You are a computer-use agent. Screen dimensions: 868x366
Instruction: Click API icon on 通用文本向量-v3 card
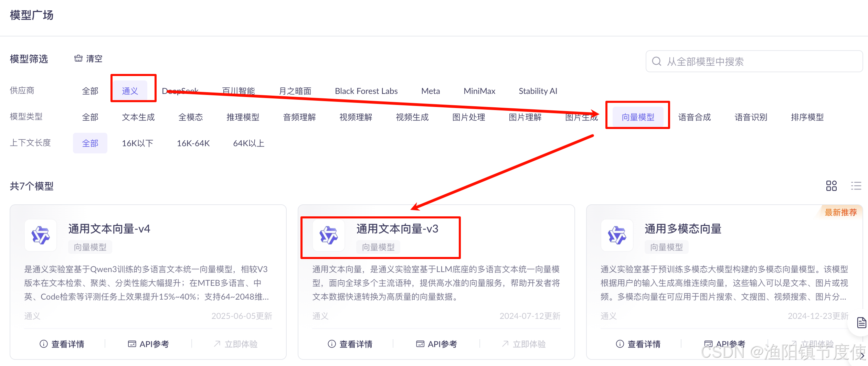(x=420, y=344)
